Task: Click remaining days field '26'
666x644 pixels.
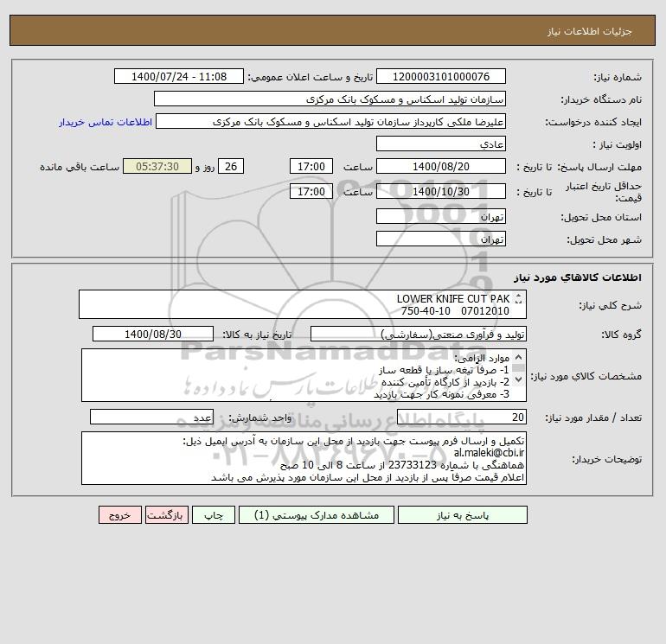Action: coord(231,167)
